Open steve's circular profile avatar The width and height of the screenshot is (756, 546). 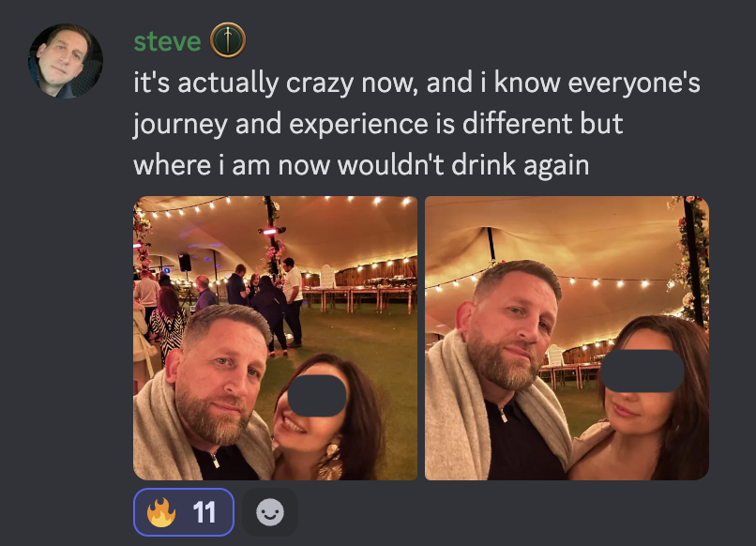tap(65, 61)
